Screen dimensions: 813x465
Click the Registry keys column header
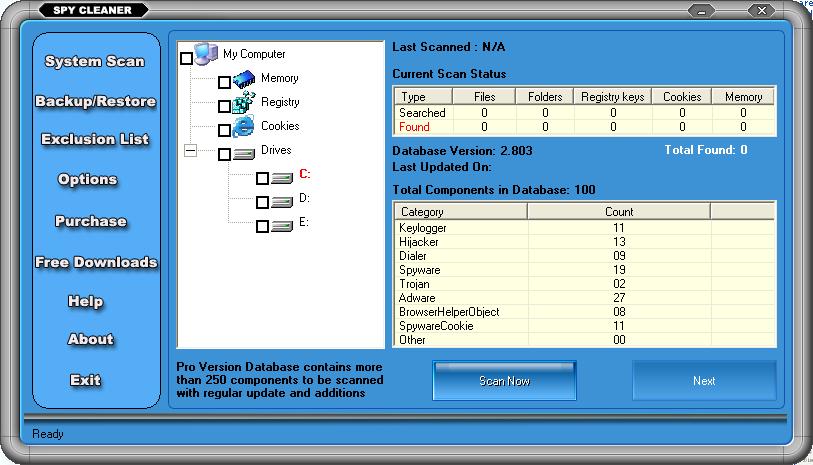click(613, 96)
